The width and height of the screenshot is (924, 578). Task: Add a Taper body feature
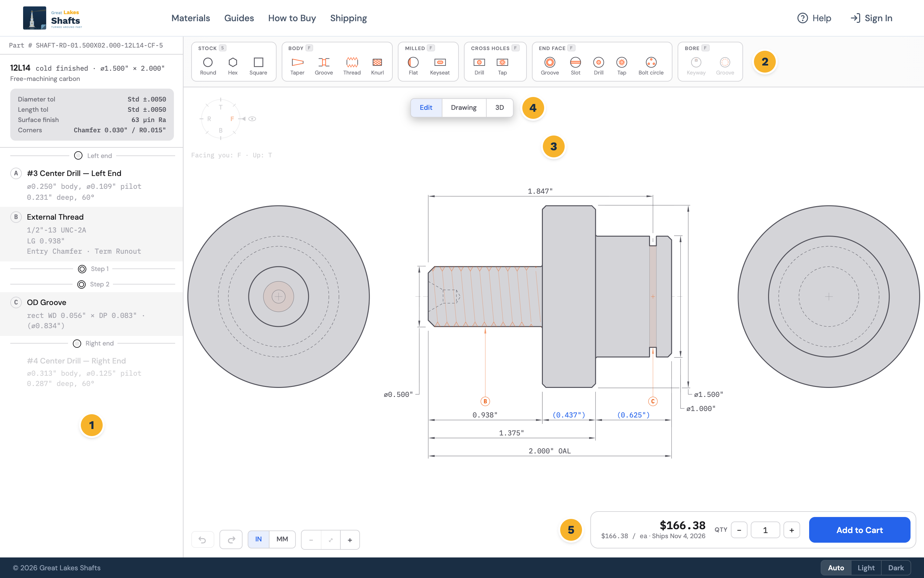click(297, 66)
